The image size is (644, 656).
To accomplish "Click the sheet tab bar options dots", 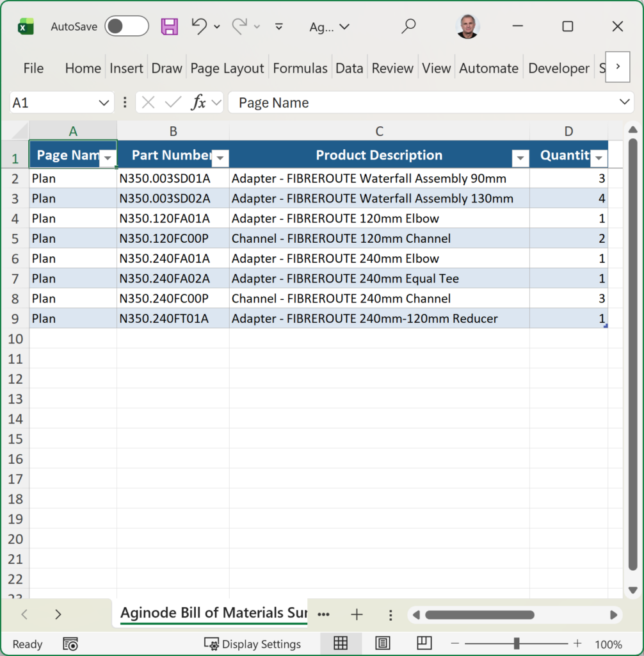I will tap(390, 614).
